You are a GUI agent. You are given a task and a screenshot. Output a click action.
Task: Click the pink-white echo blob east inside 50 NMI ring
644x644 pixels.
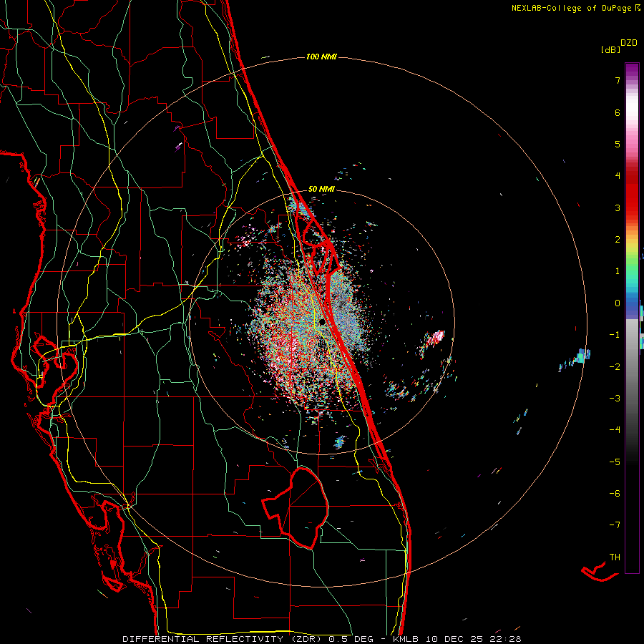[435, 338]
